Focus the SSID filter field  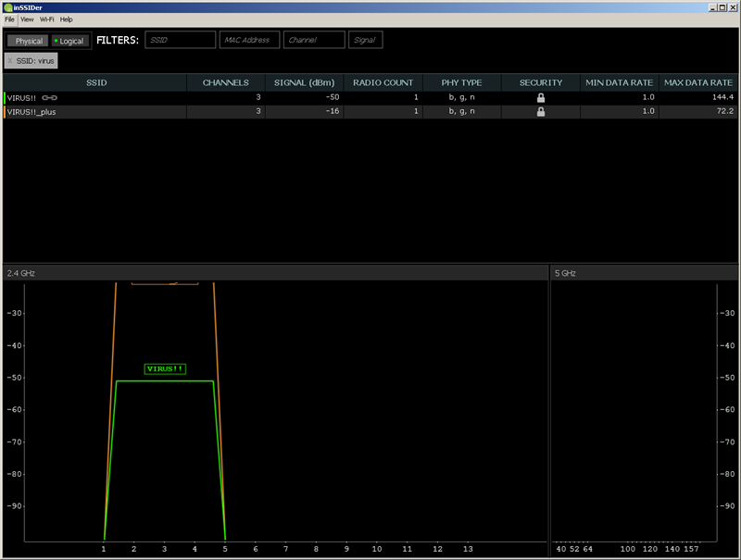[180, 40]
